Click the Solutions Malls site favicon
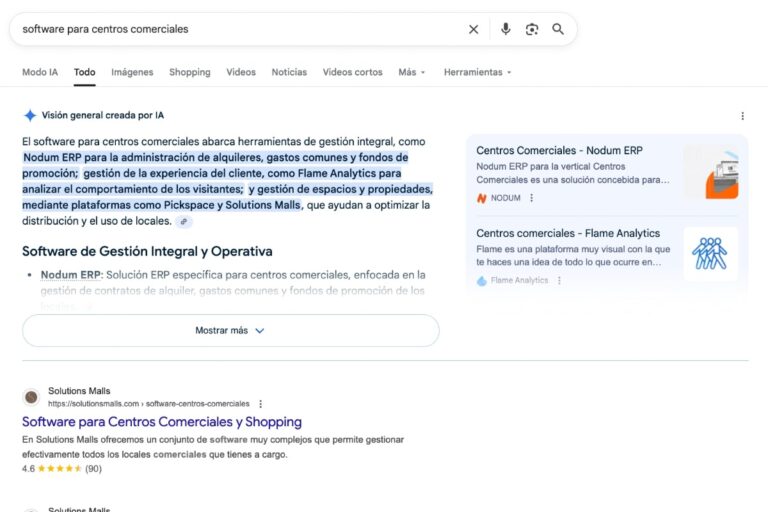Image resolution: width=768 pixels, height=512 pixels. point(31,397)
